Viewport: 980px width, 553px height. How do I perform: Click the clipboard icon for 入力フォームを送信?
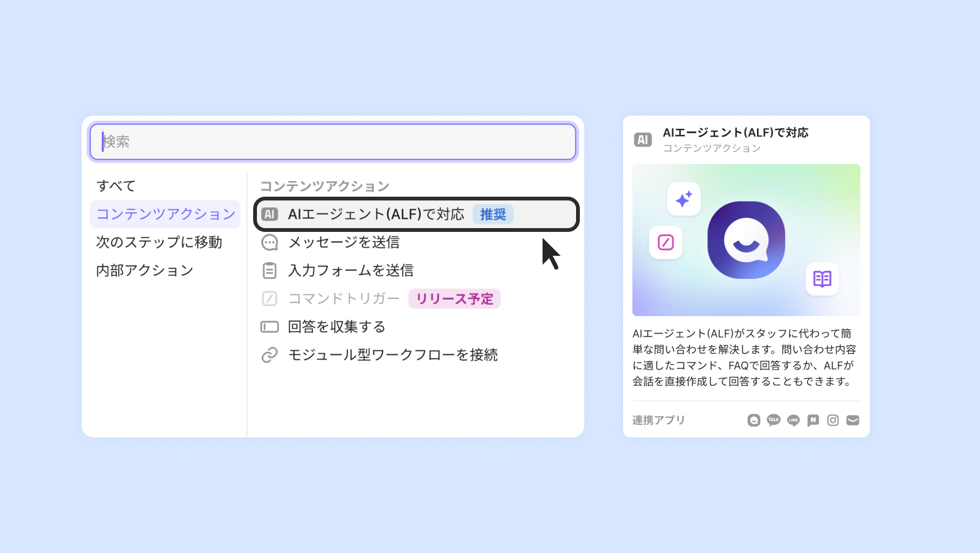point(269,271)
